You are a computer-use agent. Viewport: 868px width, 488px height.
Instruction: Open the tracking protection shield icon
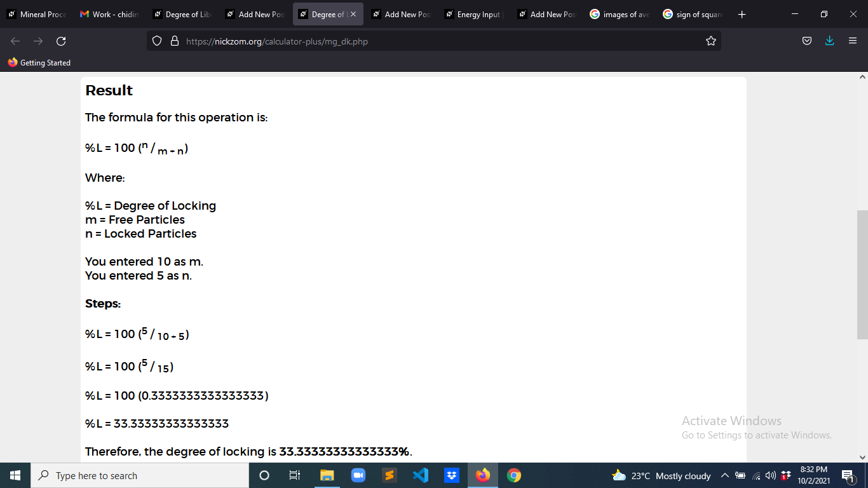[x=158, y=41]
